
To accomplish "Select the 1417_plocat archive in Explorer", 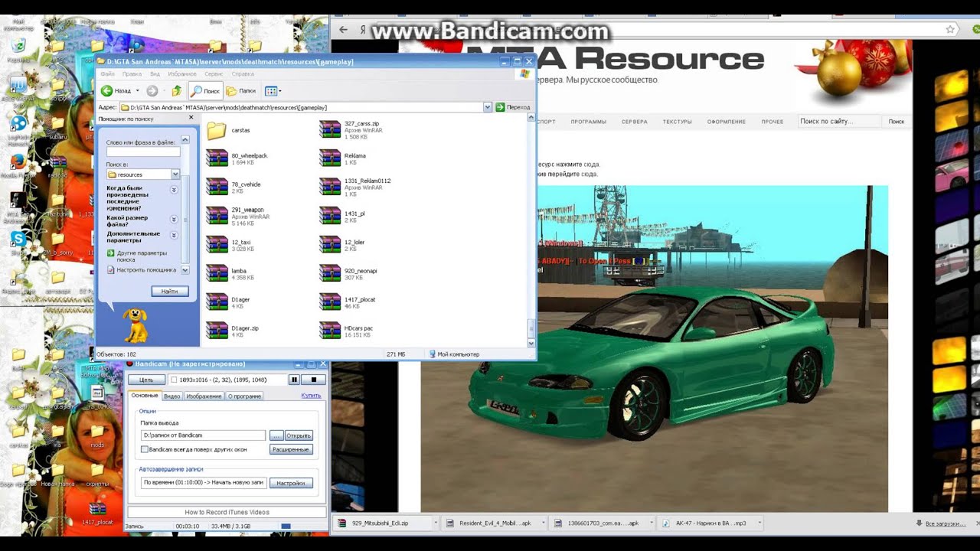I will [x=348, y=302].
